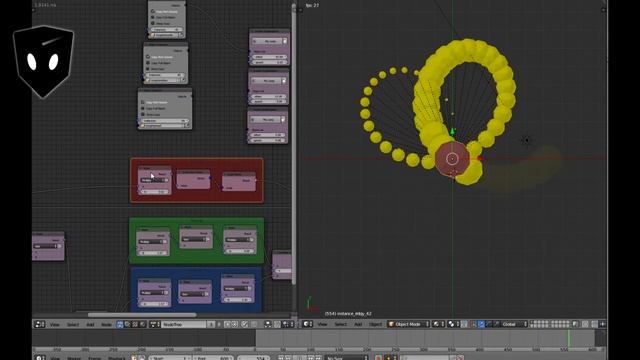This screenshot has width=640, height=360.
Task: Click the icon right after the layers grid
Action: click(x=575, y=324)
